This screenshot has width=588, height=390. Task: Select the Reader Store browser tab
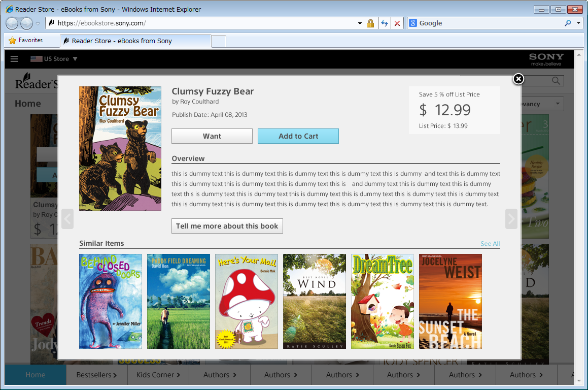[135, 41]
